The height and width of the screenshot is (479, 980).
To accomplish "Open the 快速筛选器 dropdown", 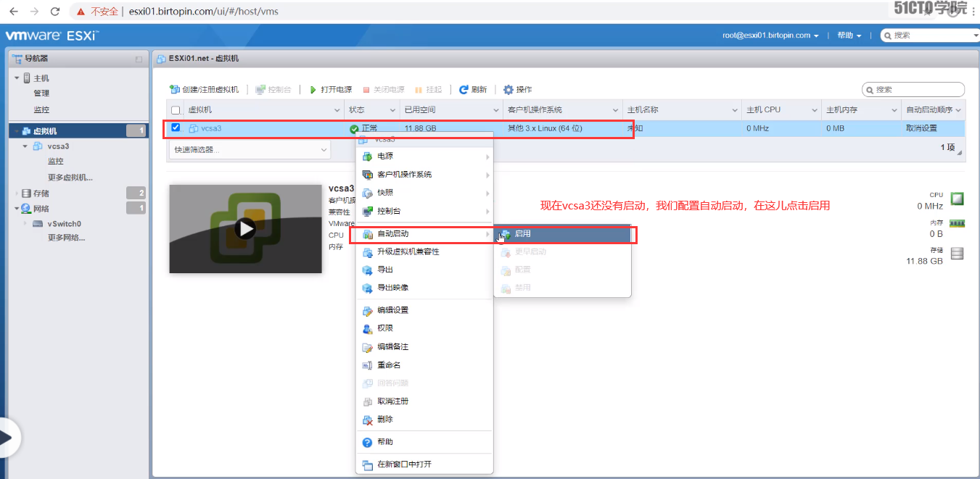I will (250, 150).
